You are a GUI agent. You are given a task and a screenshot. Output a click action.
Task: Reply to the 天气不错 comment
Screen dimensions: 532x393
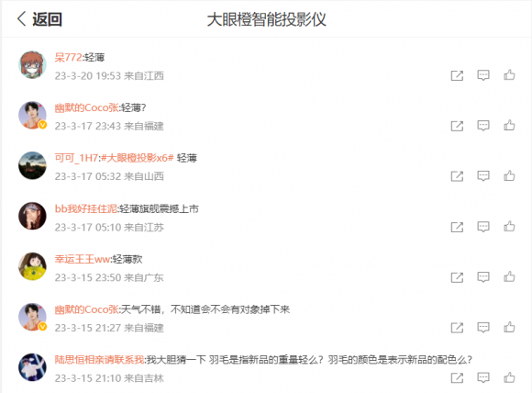[x=483, y=328]
